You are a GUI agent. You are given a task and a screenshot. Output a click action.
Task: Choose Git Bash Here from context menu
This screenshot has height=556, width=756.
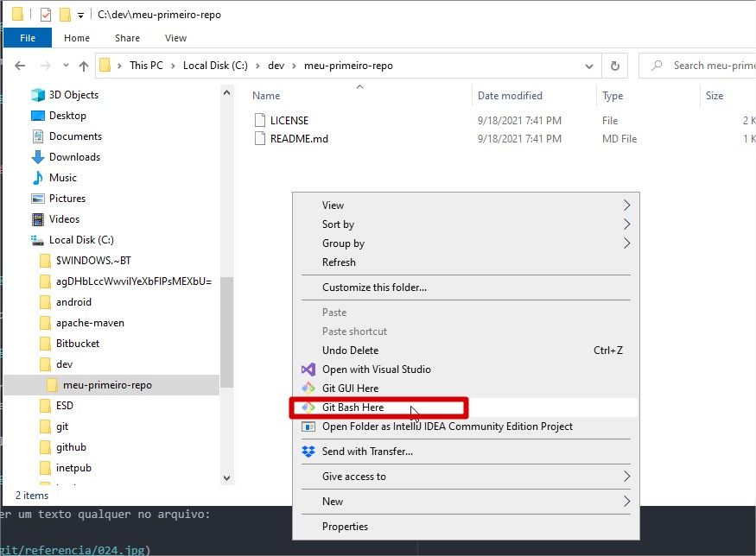point(466,408)
